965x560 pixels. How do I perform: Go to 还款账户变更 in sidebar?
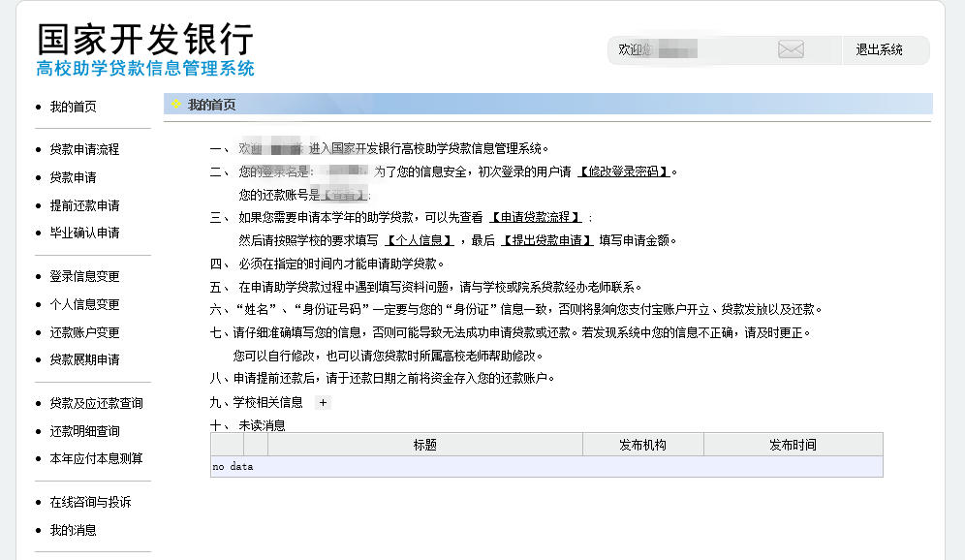point(84,333)
